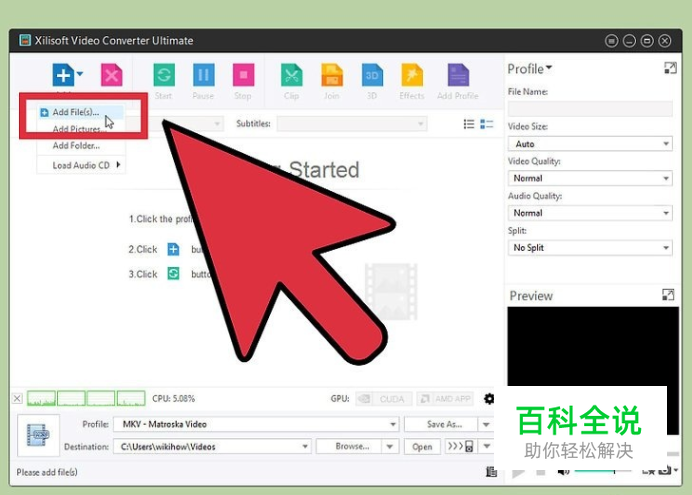The width and height of the screenshot is (692, 495).
Task: Click the Xilisoft app logo icon
Action: click(25, 40)
